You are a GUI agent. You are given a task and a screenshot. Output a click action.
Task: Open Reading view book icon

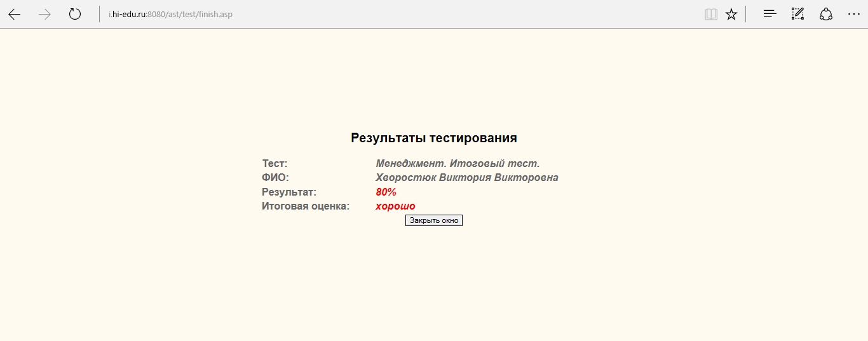click(711, 14)
